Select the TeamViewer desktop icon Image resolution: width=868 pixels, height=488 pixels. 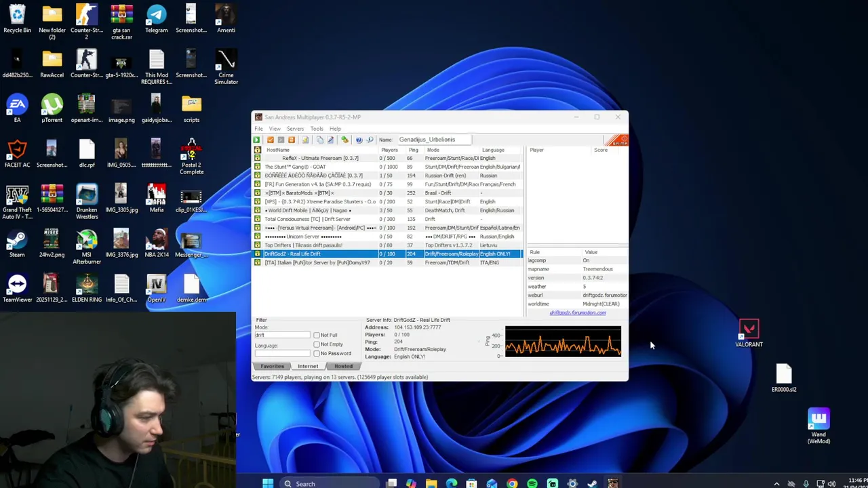17,288
